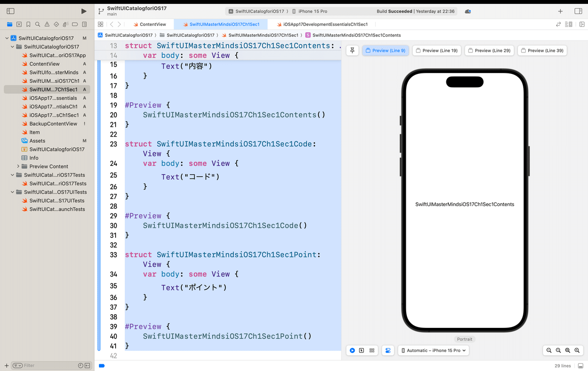
Task: Zoom preview to 100 percent
Action: pos(558,350)
